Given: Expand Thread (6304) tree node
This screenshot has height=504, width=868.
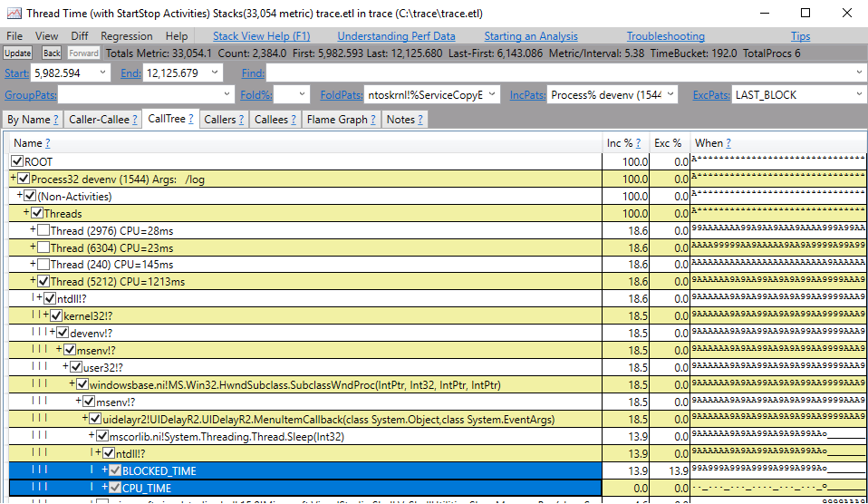Looking at the screenshot, I should pos(33,247).
